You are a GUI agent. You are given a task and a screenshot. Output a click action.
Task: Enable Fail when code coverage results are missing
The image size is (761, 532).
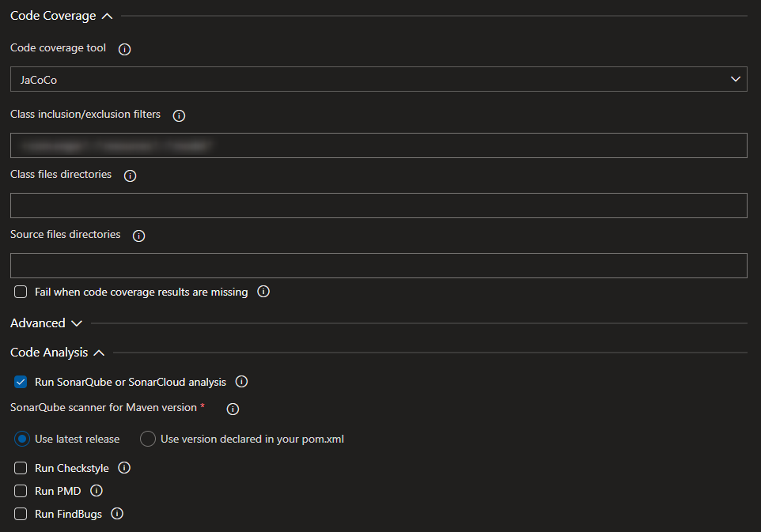(20, 292)
